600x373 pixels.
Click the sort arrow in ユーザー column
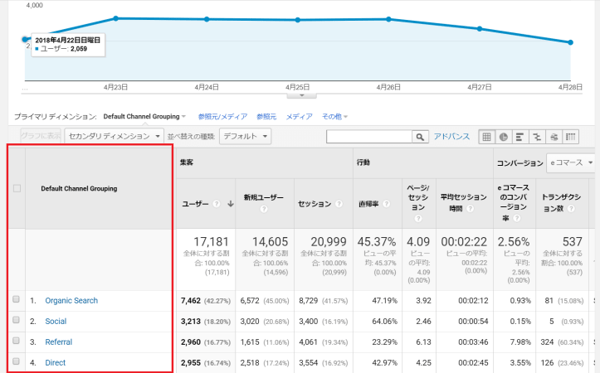(x=230, y=204)
